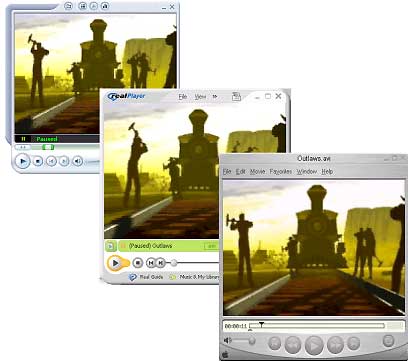Jump to previous clip in RealPlayer
Screen dimensions: 408x361
coord(151,263)
